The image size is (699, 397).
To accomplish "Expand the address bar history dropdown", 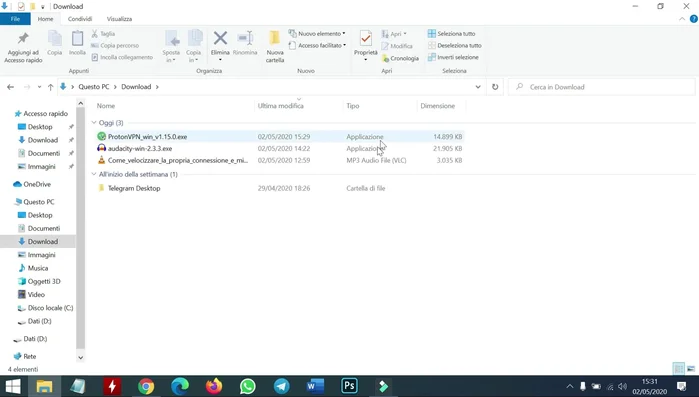I will coord(478,87).
